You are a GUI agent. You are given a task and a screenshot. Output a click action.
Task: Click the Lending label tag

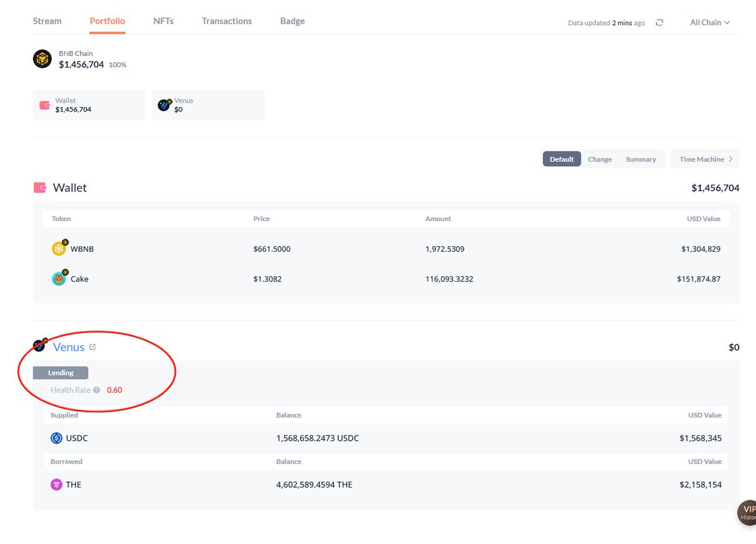click(60, 373)
